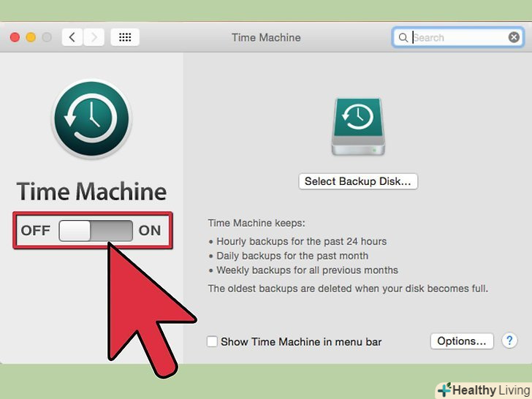Click the backup disk drive icon
The image size is (532, 399).
[358, 127]
